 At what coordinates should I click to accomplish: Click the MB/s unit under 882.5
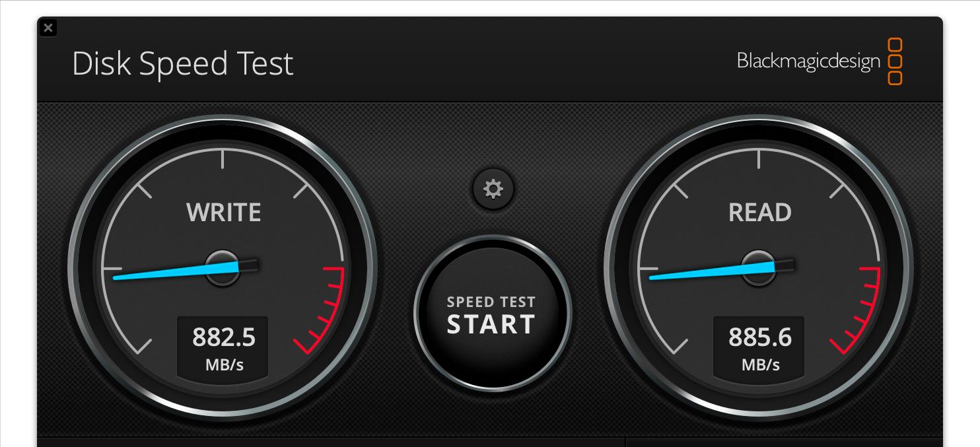tap(224, 364)
